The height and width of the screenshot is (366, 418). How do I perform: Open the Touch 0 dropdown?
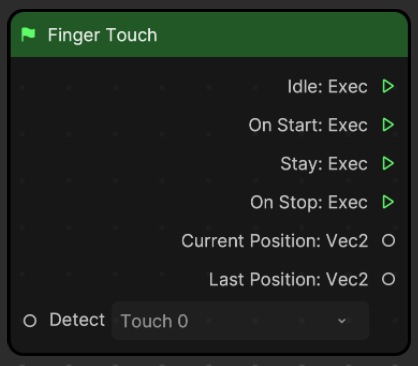point(240,321)
